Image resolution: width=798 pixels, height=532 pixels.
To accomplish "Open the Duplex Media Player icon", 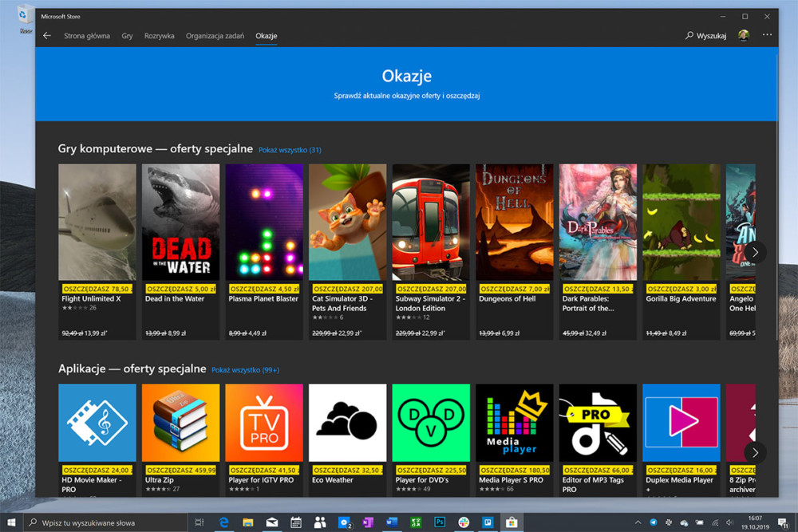I will point(681,423).
